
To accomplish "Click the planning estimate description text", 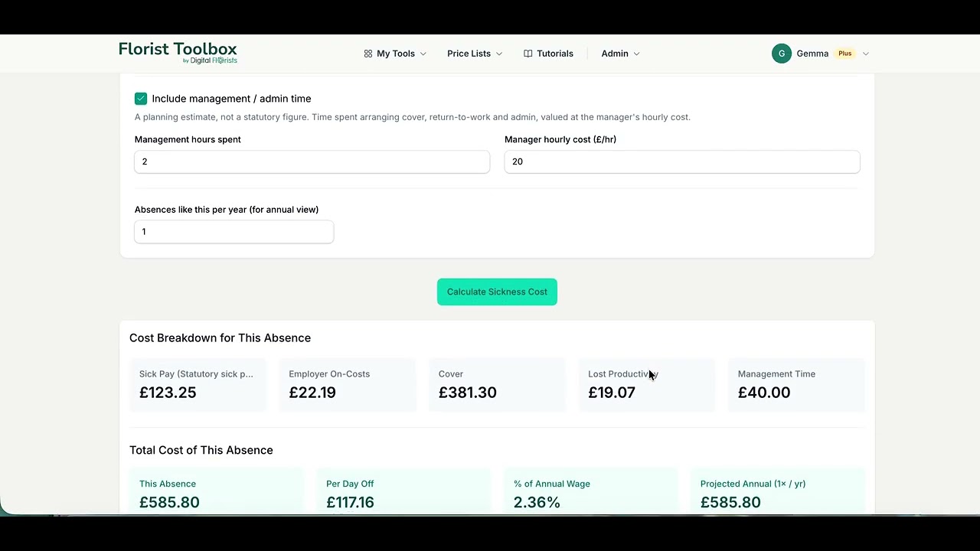I will tap(413, 117).
